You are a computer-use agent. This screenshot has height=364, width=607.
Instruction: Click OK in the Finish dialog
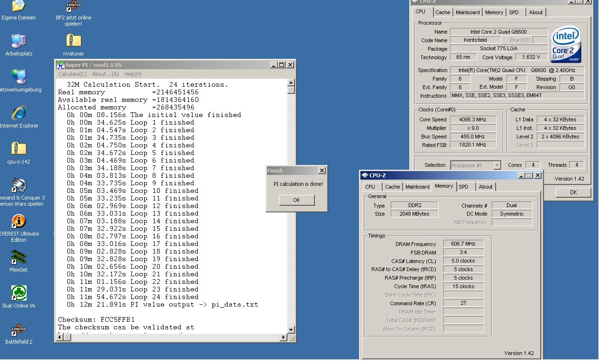(297, 200)
